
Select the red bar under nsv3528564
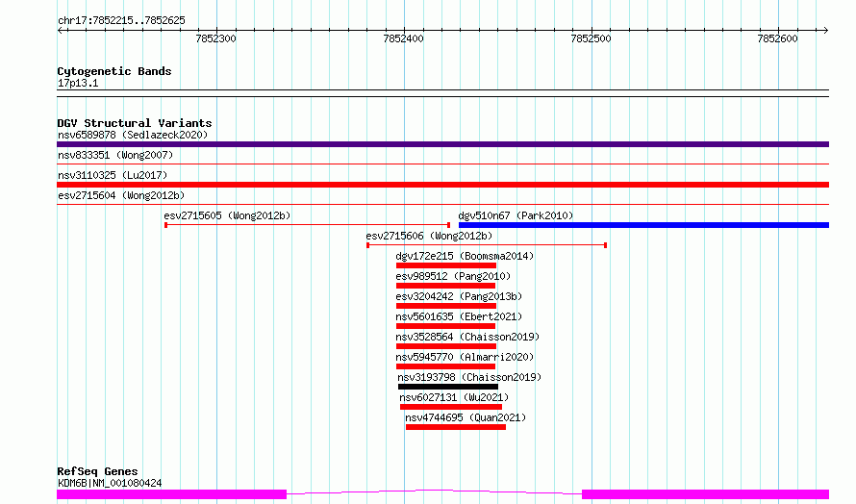pos(446,346)
